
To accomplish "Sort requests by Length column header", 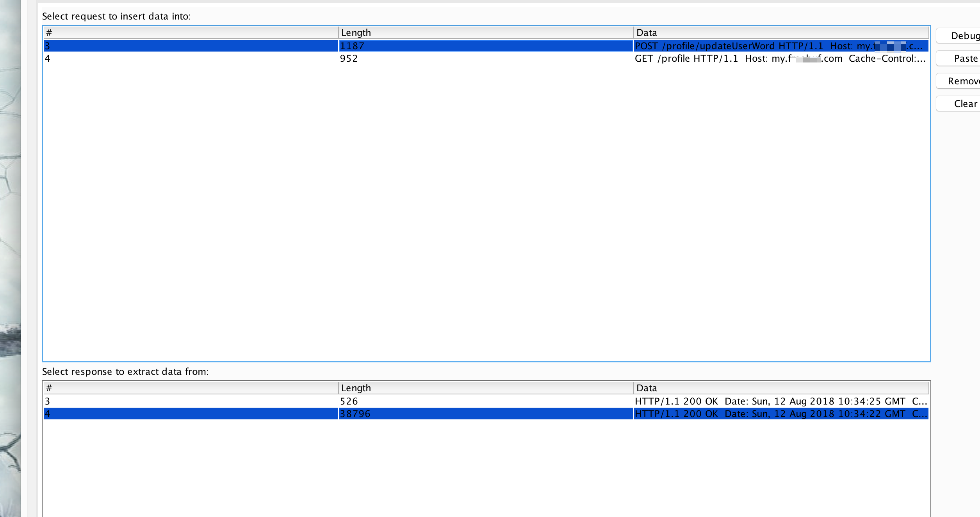I will point(485,33).
